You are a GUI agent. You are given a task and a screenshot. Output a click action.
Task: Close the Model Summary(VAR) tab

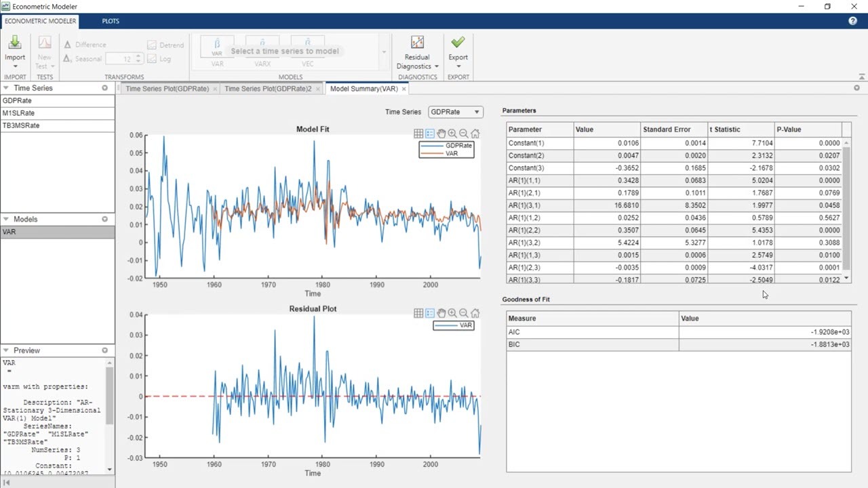(403, 89)
